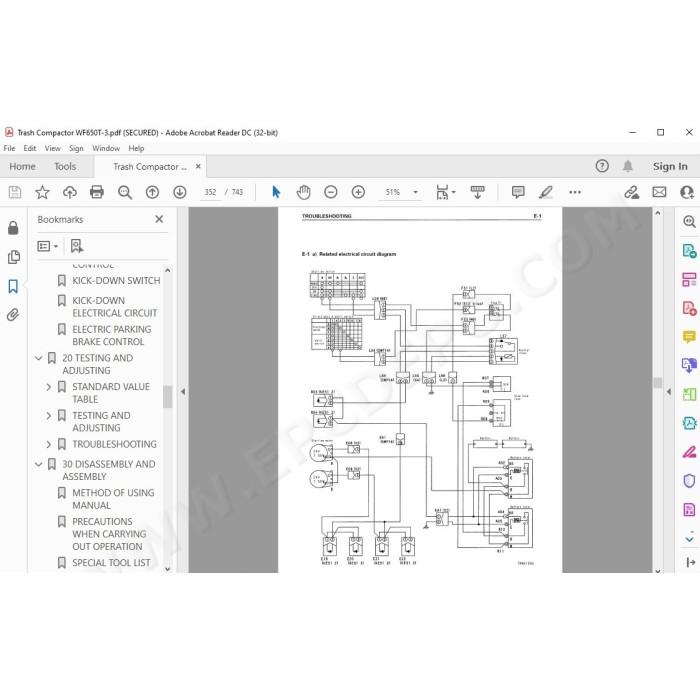Open zoom level dropdown arrow
This screenshot has width=700, height=700.
tap(416, 192)
